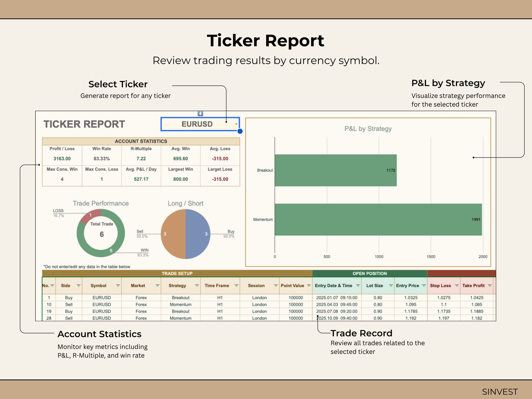
Task: Open the EURUSD ticker dropdown
Action: (236, 124)
